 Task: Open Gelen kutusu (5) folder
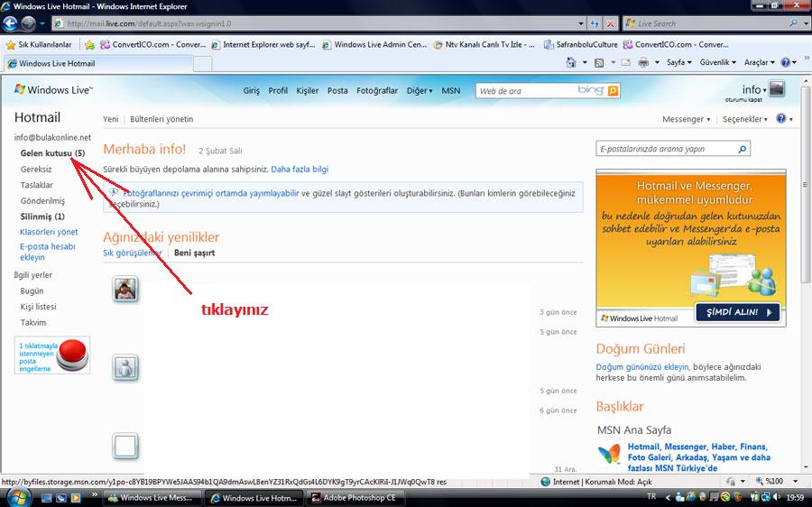pos(52,153)
